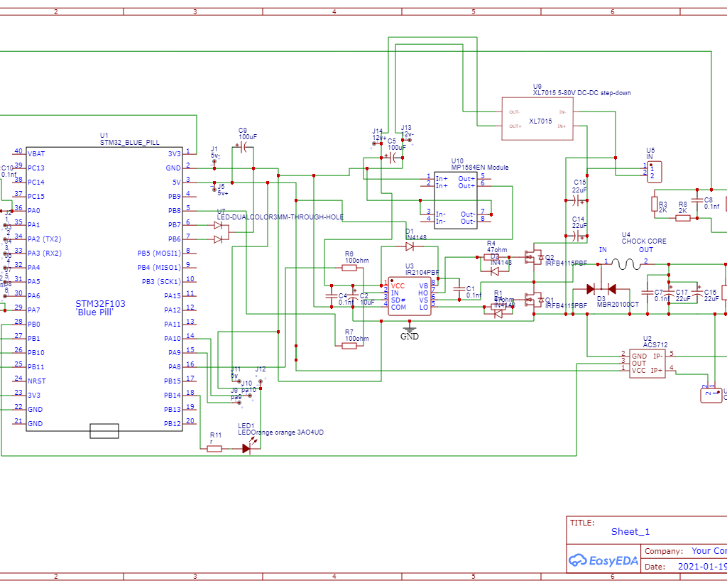Click the R4 47ohm resistor symbol
This screenshot has width=727, height=588.
[491, 257]
